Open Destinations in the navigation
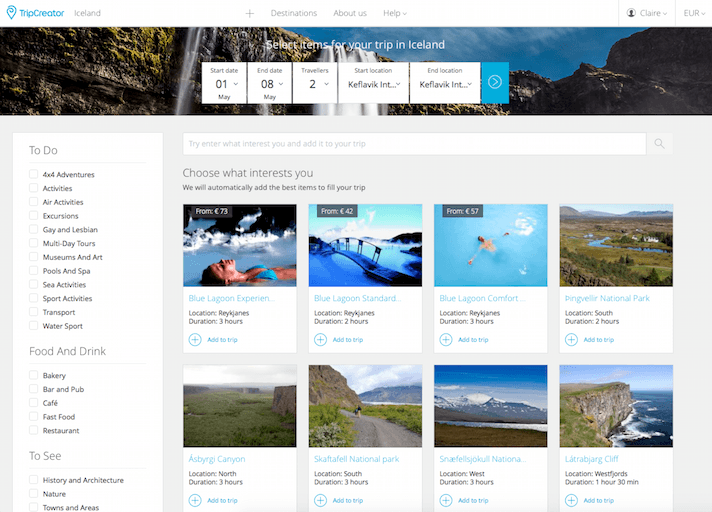Image resolution: width=712 pixels, height=512 pixels. [x=294, y=13]
